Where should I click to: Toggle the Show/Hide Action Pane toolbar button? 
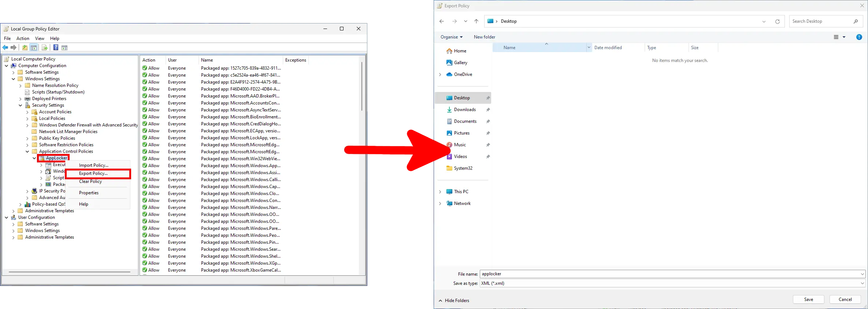(64, 48)
